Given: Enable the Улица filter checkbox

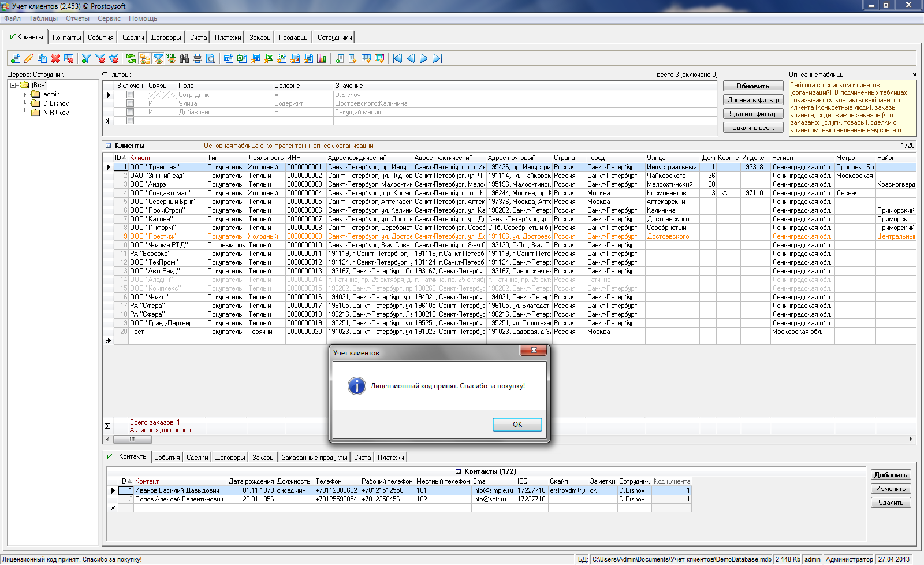Looking at the screenshot, I should tap(130, 103).
